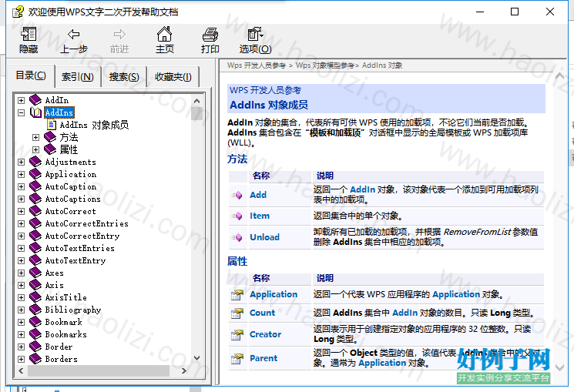Click tree horizontal scrollbar right arrow
This screenshot has width=574, height=392.
184,370
